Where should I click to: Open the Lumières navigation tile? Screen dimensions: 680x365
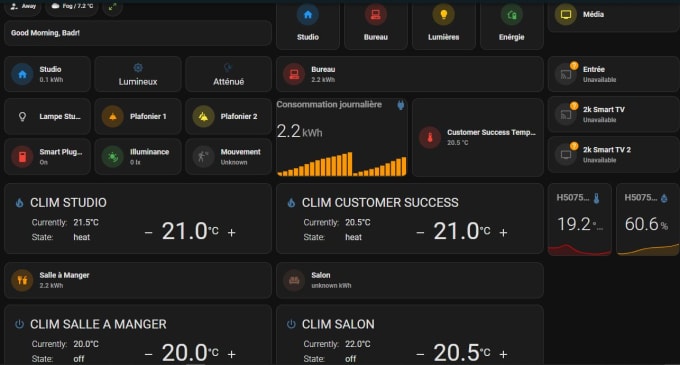444,25
